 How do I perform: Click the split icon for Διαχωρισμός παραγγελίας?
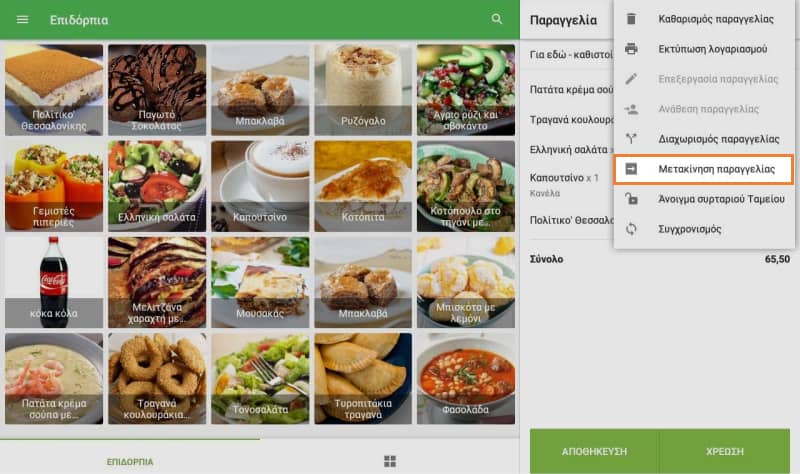tap(631, 139)
